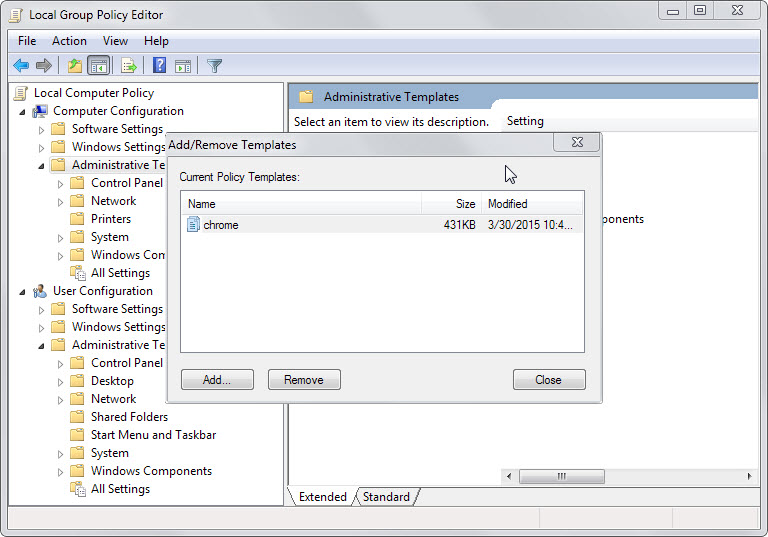Click the Forward arrow toolbar icon
768x537 pixels.
pos(44,65)
